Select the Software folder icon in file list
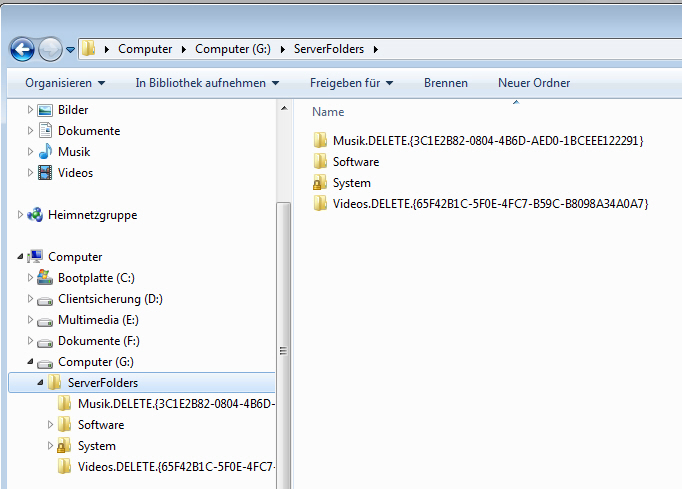 (320, 162)
